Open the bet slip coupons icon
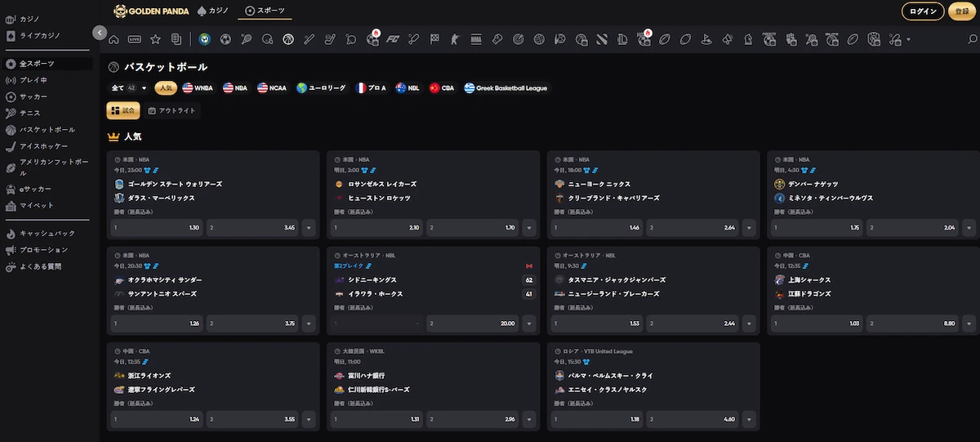 176,39
